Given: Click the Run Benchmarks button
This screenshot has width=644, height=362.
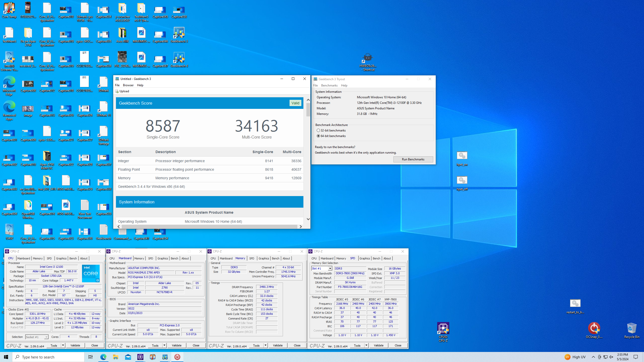Looking at the screenshot, I should tap(413, 159).
